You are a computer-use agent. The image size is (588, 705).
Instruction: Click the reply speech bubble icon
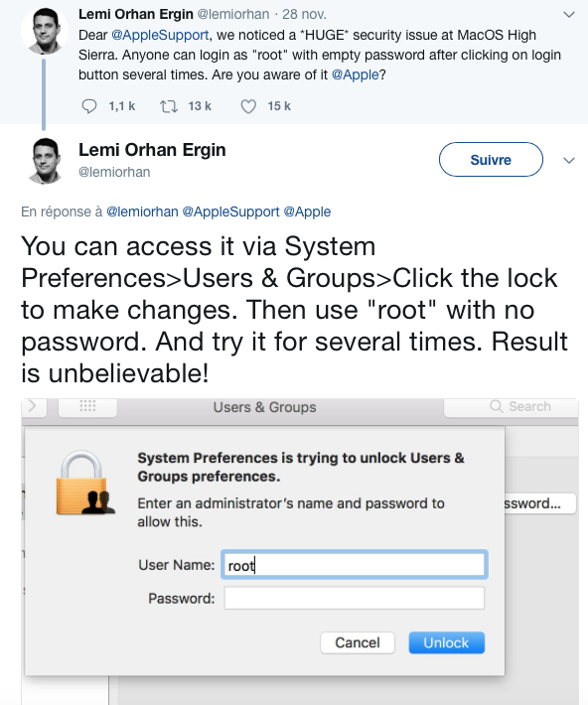(x=89, y=106)
